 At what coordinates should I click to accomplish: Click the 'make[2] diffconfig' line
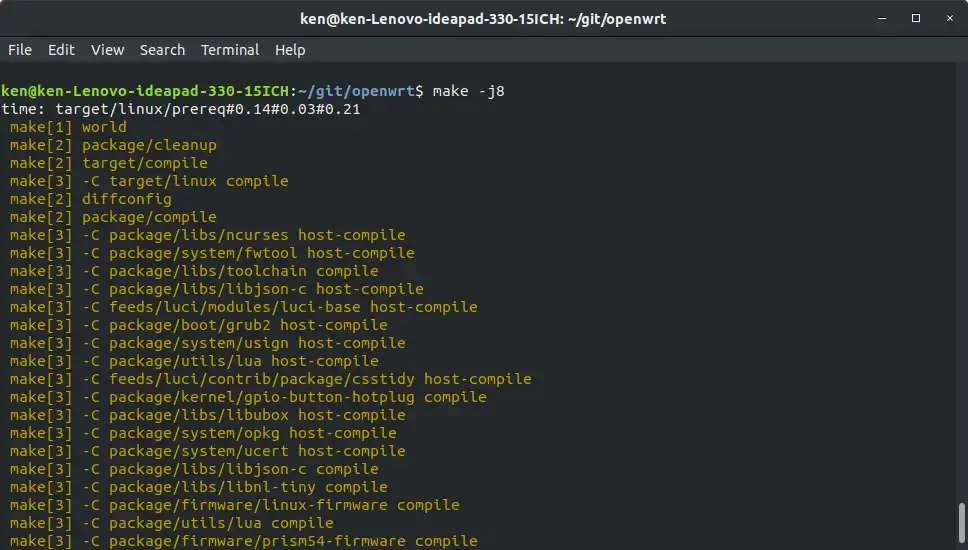91,199
